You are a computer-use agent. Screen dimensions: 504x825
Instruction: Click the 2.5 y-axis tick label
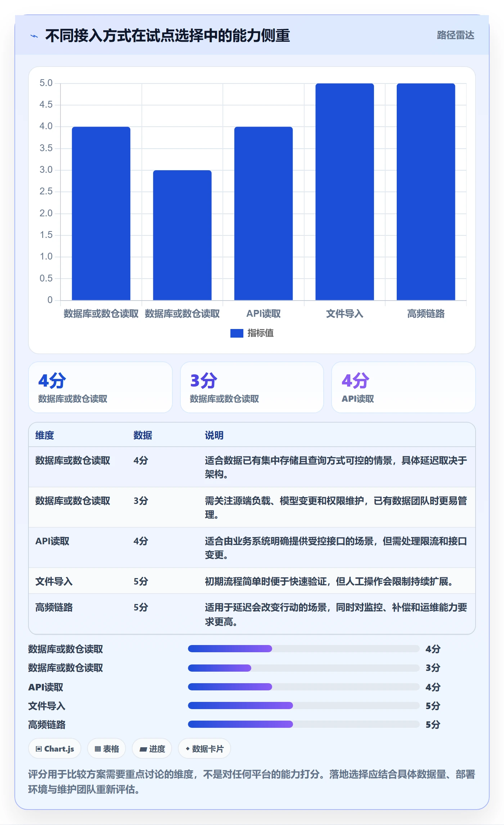pyautogui.click(x=46, y=191)
